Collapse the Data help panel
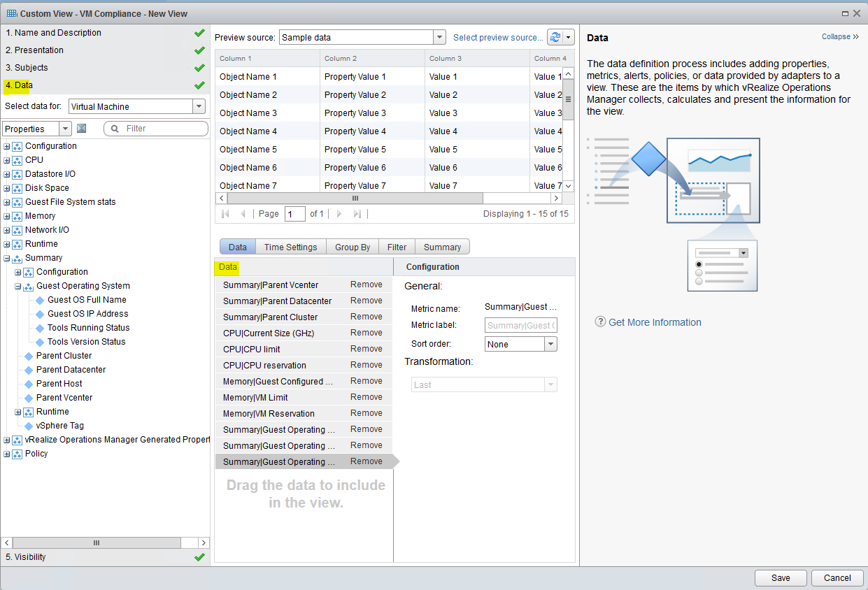This screenshot has height=590, width=868. coord(840,36)
